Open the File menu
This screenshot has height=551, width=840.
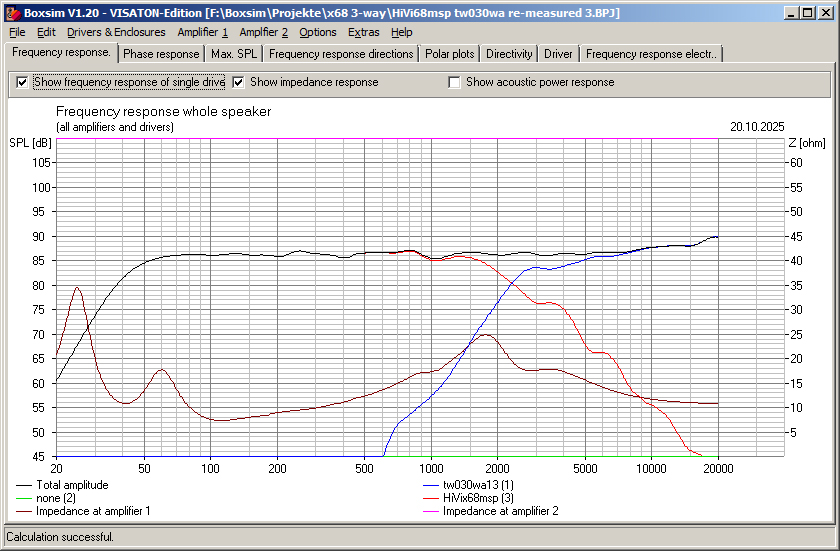click(17, 32)
